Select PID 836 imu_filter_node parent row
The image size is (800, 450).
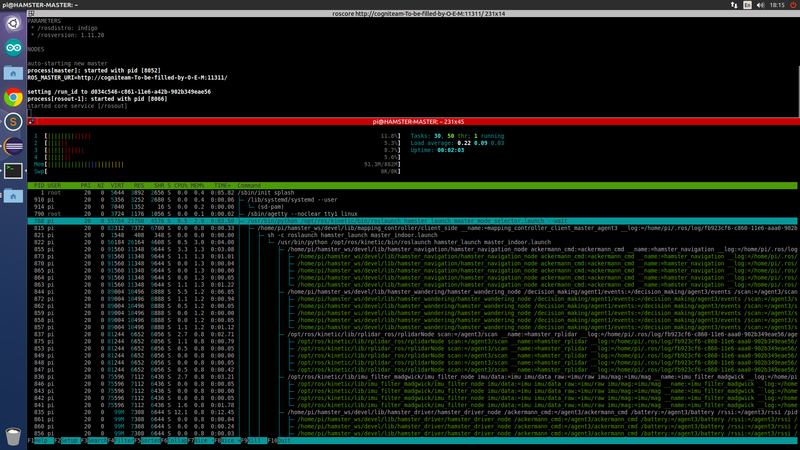[x=412, y=377]
